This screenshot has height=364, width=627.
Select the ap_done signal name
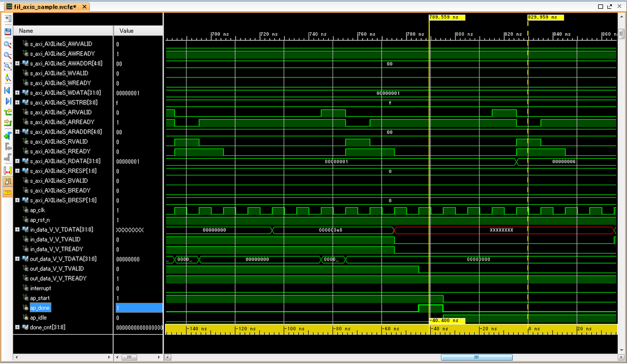click(40, 308)
